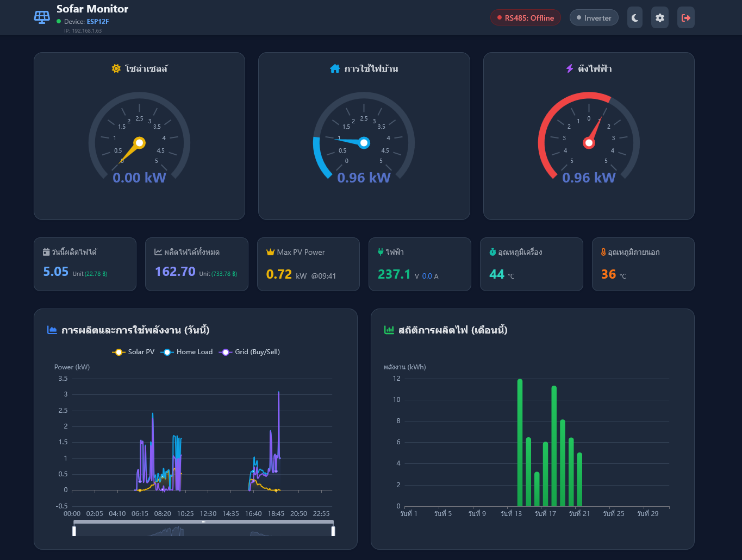Click the 237.1 voltage value

tap(394, 274)
